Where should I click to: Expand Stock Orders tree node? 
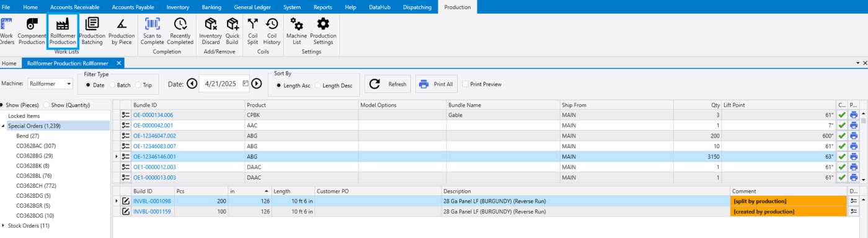(3, 225)
